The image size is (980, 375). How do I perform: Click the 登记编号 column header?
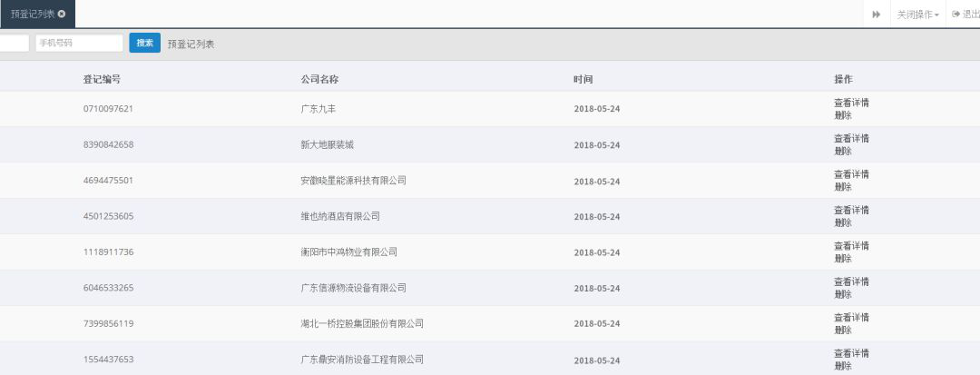point(102,79)
